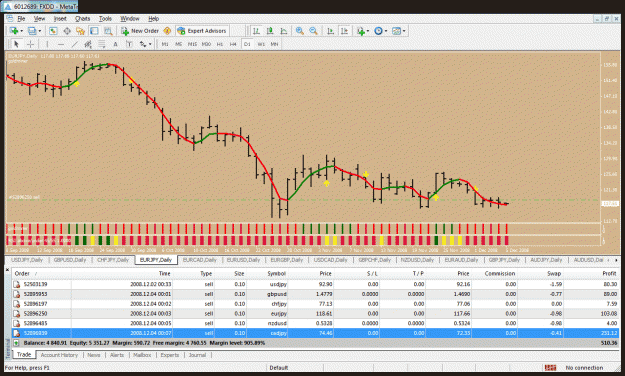The width and height of the screenshot is (625, 376).
Task: Toggle the Terminal window icon
Action: 94,31
